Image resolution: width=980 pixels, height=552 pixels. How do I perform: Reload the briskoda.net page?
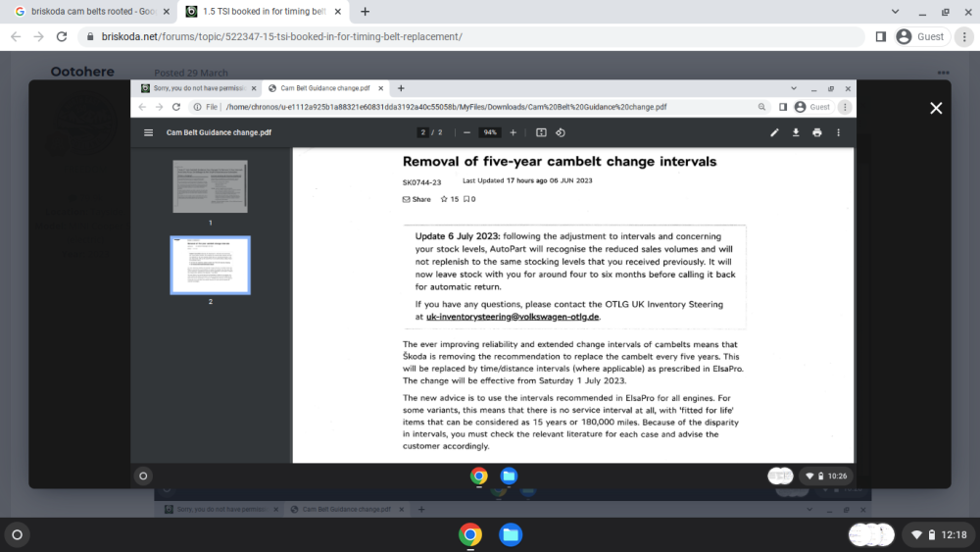[61, 37]
